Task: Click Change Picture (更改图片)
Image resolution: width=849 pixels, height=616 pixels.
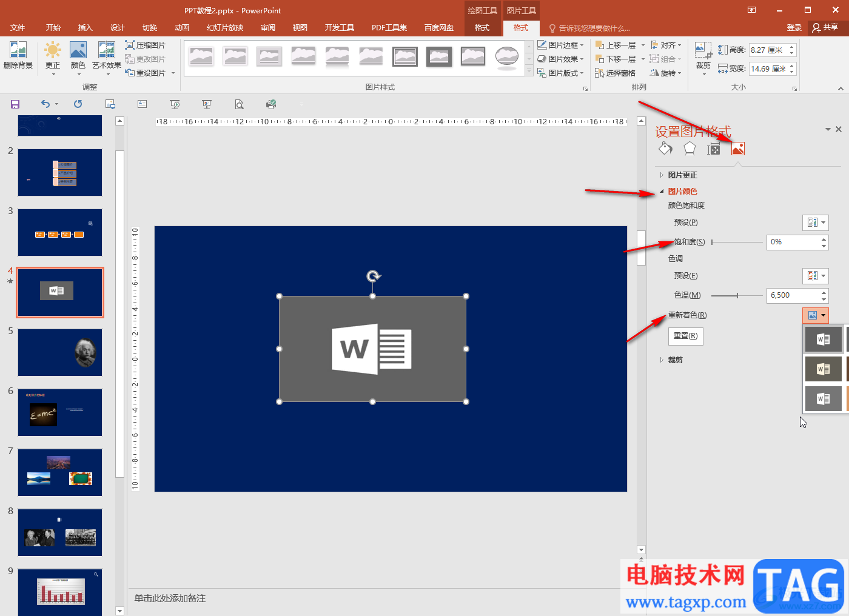Action: 146,59
